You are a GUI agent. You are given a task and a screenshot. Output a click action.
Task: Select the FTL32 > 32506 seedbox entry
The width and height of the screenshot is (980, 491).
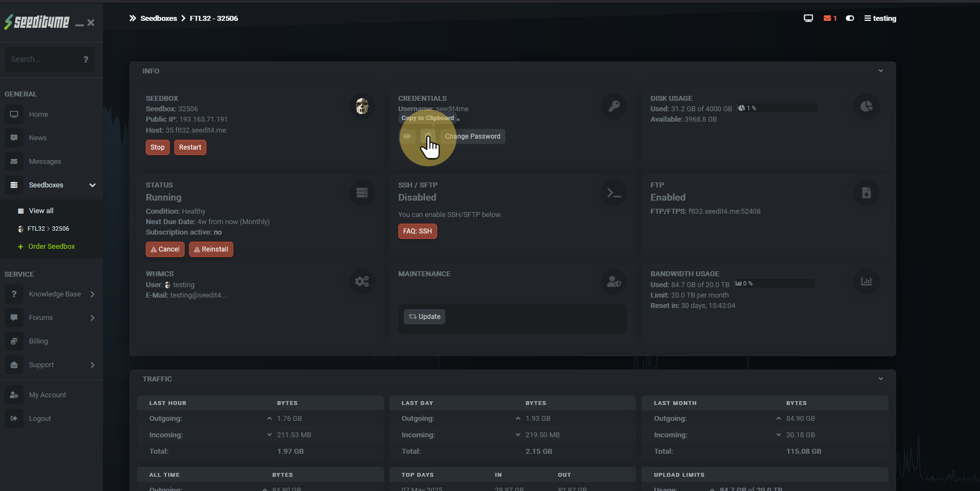click(48, 229)
